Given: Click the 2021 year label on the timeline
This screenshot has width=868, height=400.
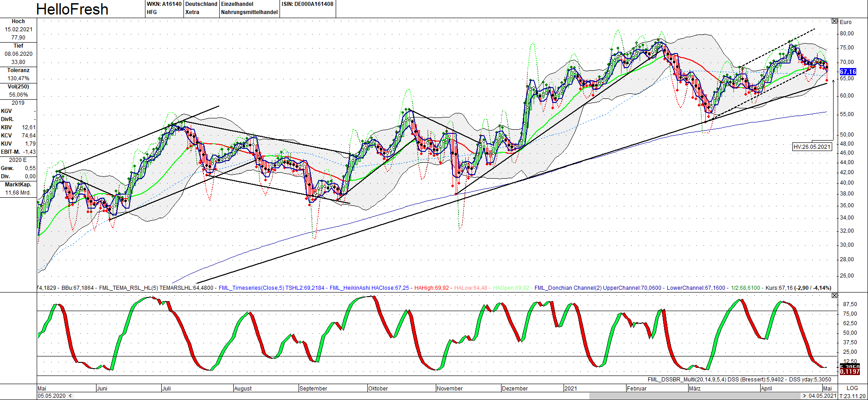Looking at the screenshot, I should 571,389.
